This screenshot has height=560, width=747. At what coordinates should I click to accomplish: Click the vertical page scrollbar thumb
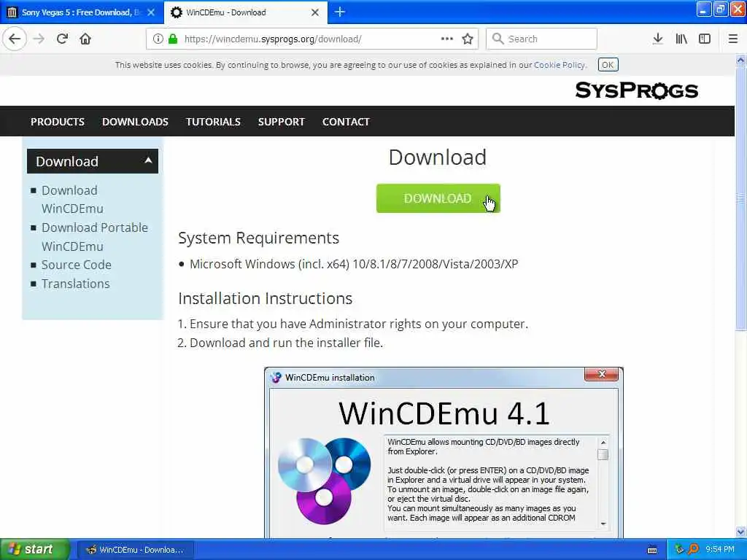pyautogui.click(x=740, y=198)
